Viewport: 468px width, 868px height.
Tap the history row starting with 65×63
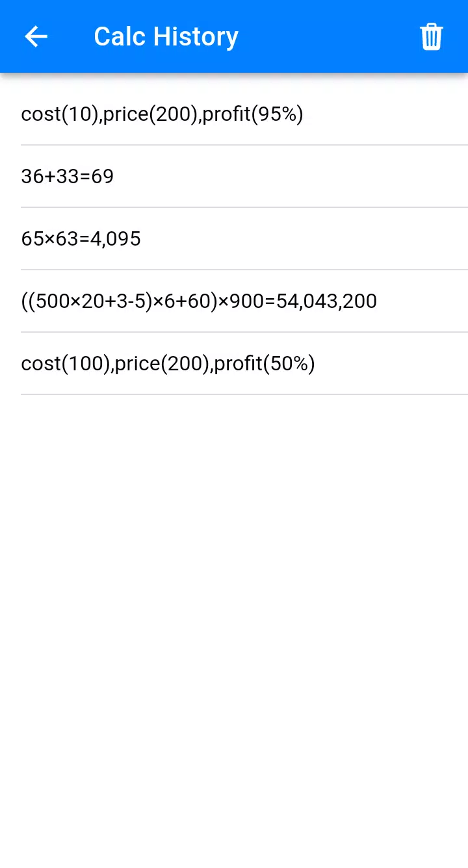[x=81, y=238]
